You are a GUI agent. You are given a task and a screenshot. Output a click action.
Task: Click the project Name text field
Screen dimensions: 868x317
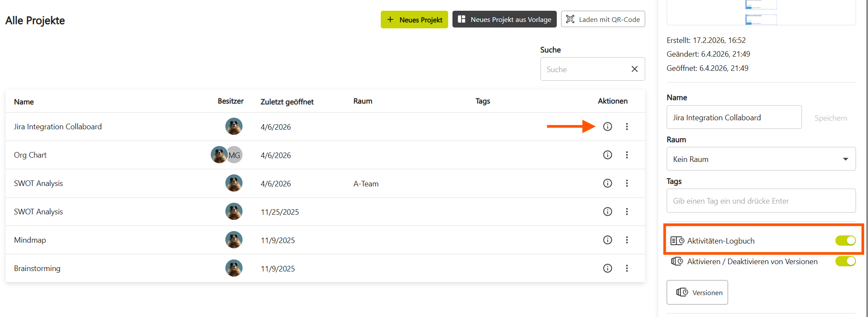[734, 117]
